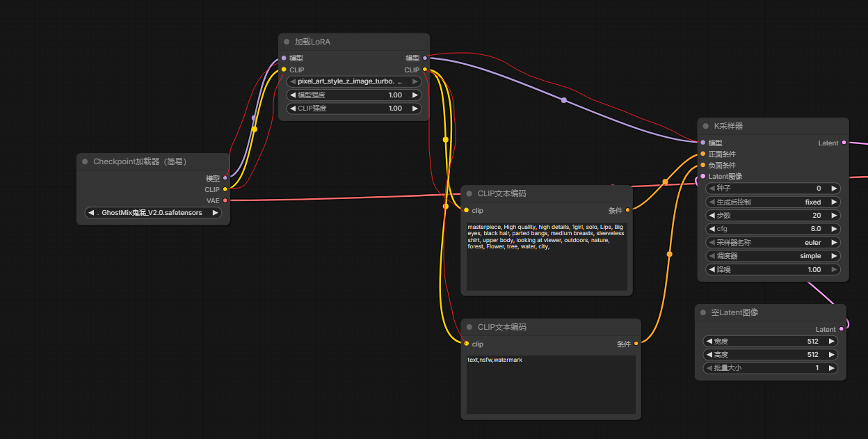The image size is (868, 439).
Task: Click the right arrow of 采样器名称
Action: tap(834, 243)
